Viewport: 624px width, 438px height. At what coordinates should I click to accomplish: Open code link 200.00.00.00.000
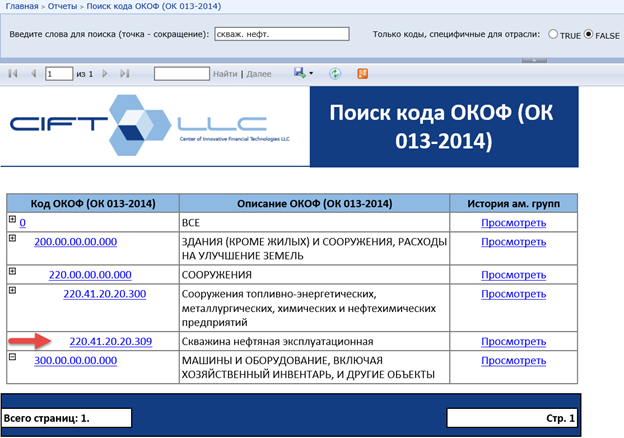[x=76, y=242]
